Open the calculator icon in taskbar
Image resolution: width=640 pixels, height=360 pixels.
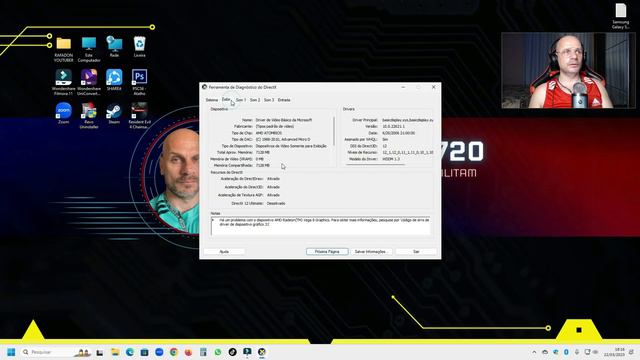pyautogui.click(x=203, y=352)
